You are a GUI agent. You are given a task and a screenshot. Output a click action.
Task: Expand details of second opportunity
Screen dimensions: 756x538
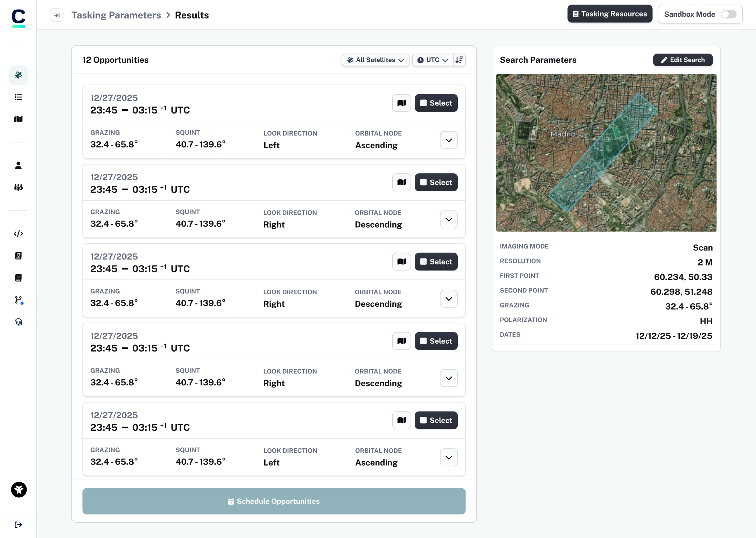[x=449, y=220]
